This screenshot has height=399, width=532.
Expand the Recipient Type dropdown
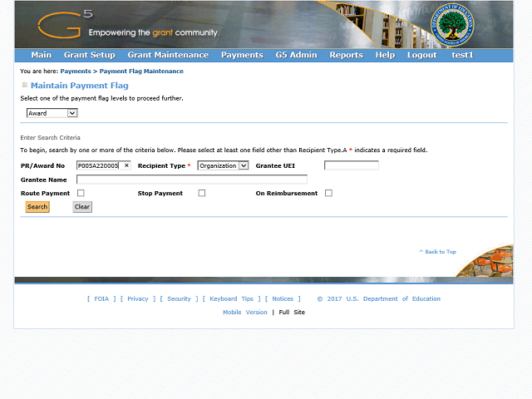224,165
